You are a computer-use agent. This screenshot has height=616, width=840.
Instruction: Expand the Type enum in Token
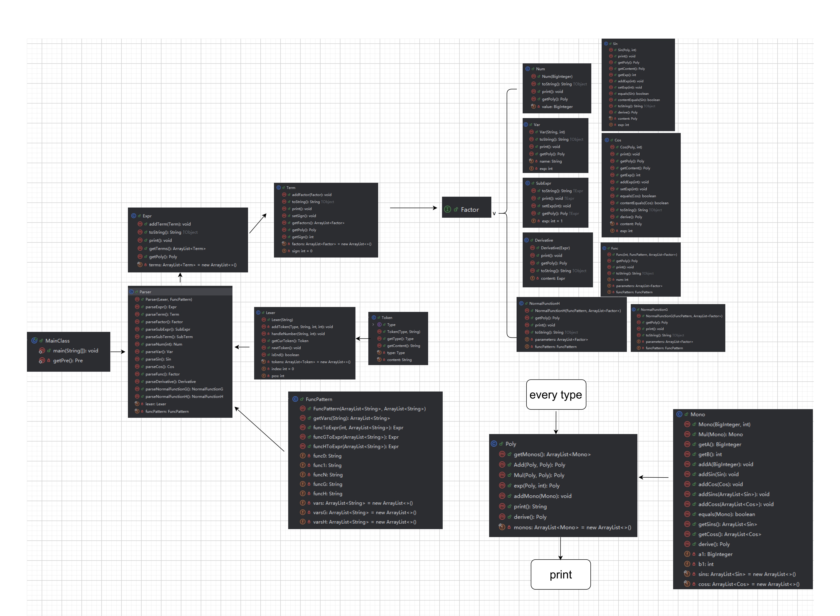point(373,324)
